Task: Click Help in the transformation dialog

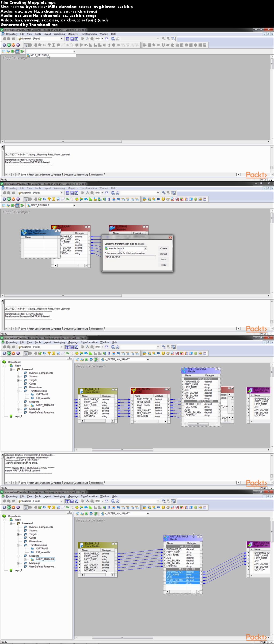Action: 163,265
